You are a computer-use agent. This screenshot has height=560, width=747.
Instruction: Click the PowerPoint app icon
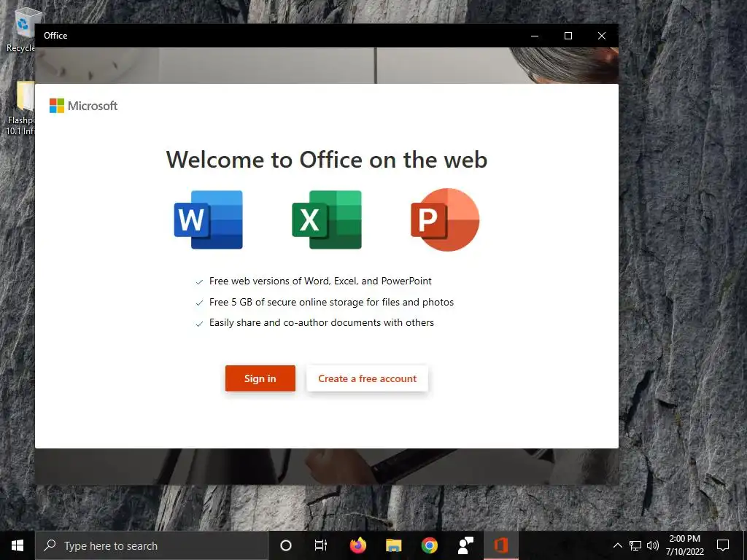click(x=445, y=219)
